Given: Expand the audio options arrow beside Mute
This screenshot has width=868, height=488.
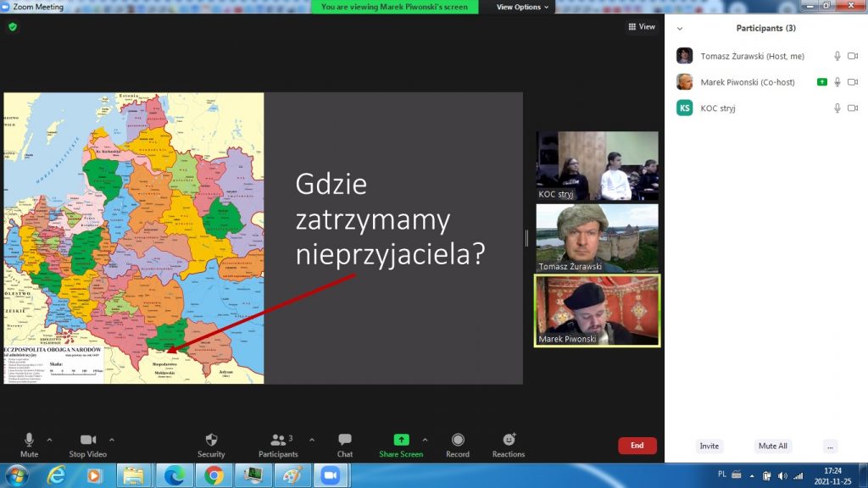Looking at the screenshot, I should click(x=49, y=440).
